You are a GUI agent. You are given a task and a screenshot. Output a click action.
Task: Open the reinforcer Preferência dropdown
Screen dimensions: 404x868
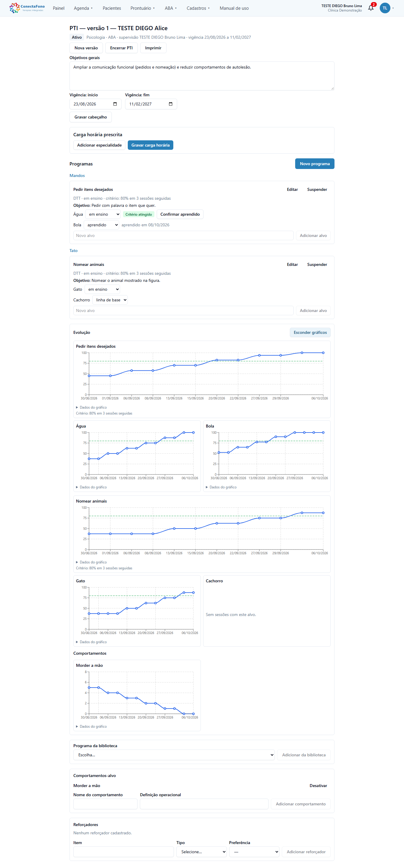coord(254,852)
